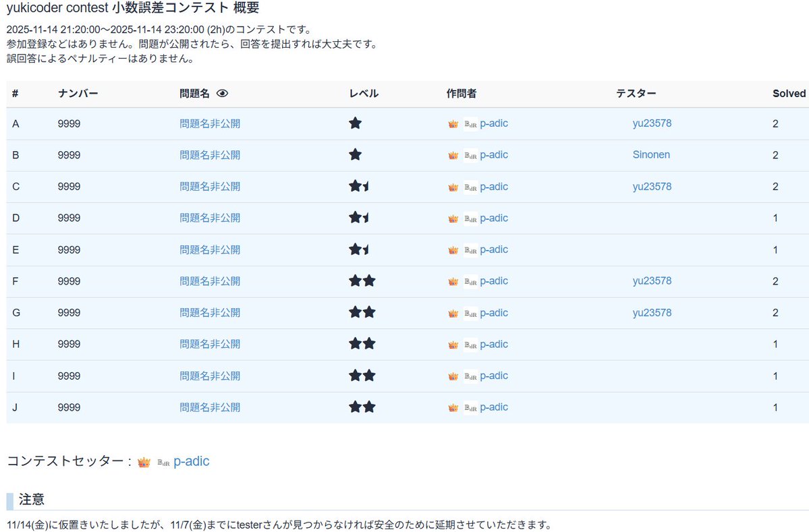This screenshot has width=809, height=532.
Task: Click single star level icon in row A
Action: pos(356,123)
